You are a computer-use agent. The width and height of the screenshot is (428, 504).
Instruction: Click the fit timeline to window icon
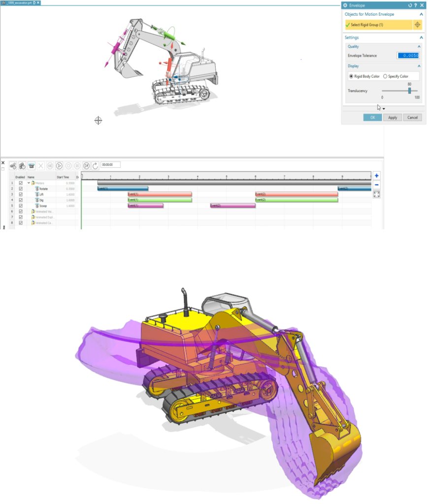click(377, 194)
